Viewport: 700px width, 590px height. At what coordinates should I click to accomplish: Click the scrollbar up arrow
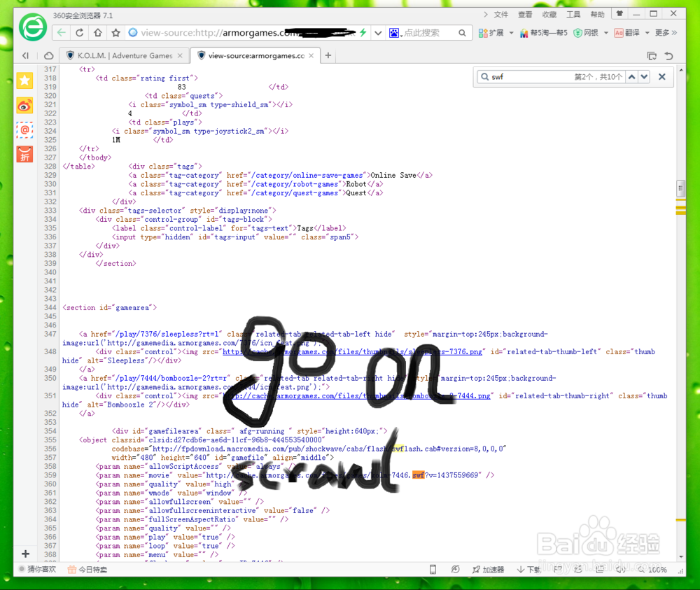[681, 70]
